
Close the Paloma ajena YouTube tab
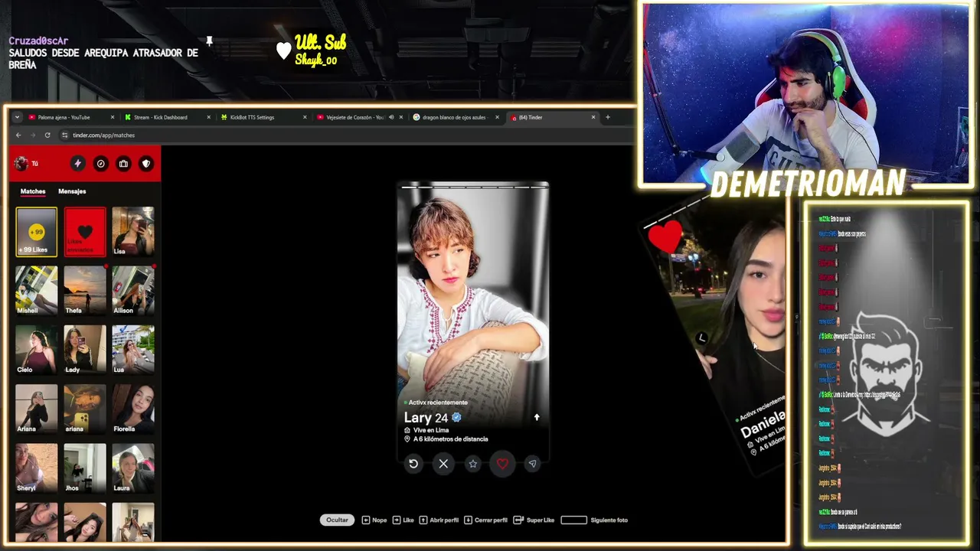113,117
